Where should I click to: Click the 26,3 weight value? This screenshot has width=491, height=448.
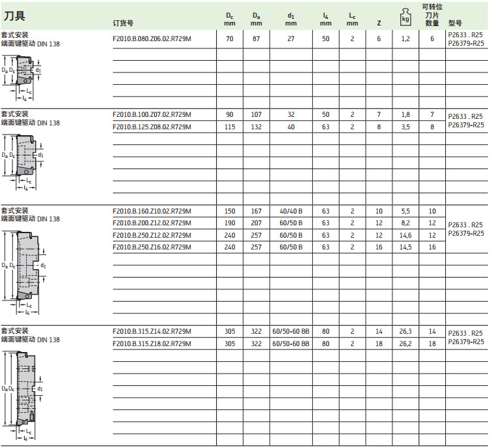405,332
